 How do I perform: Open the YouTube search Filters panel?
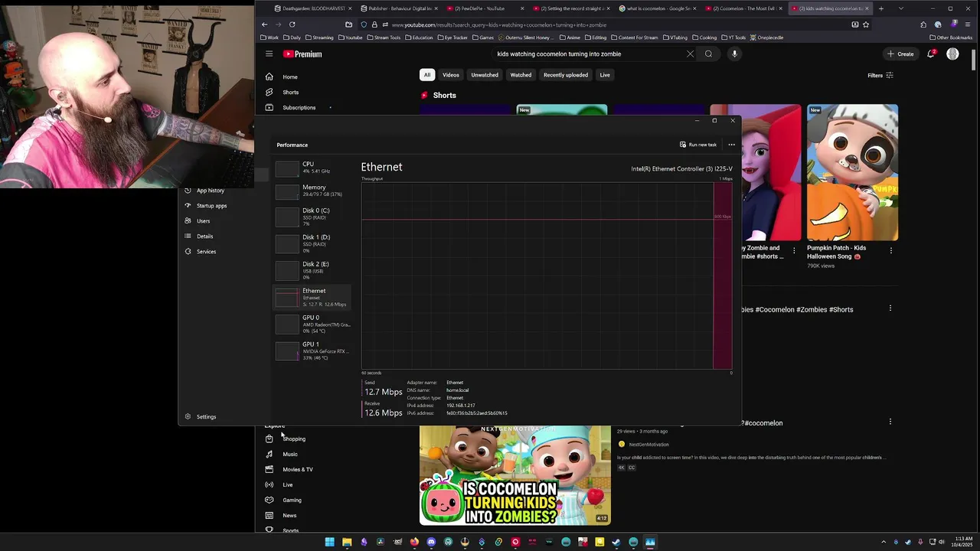pyautogui.click(x=880, y=75)
